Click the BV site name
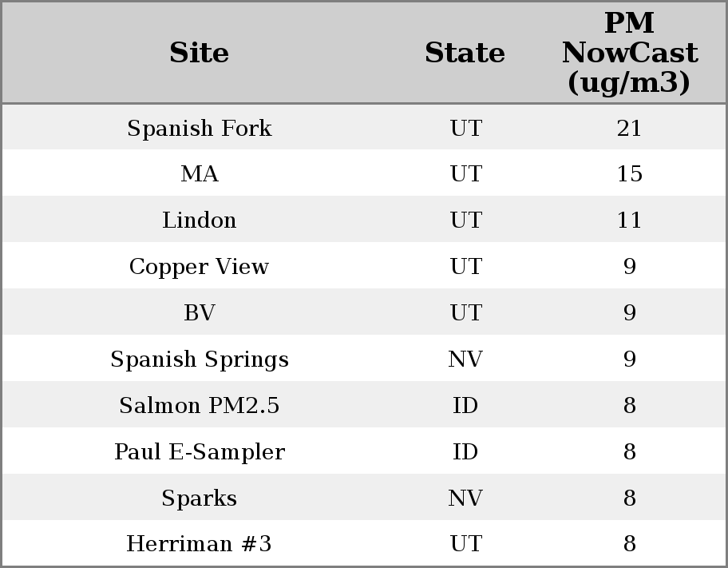728x568 pixels. pos(199,313)
